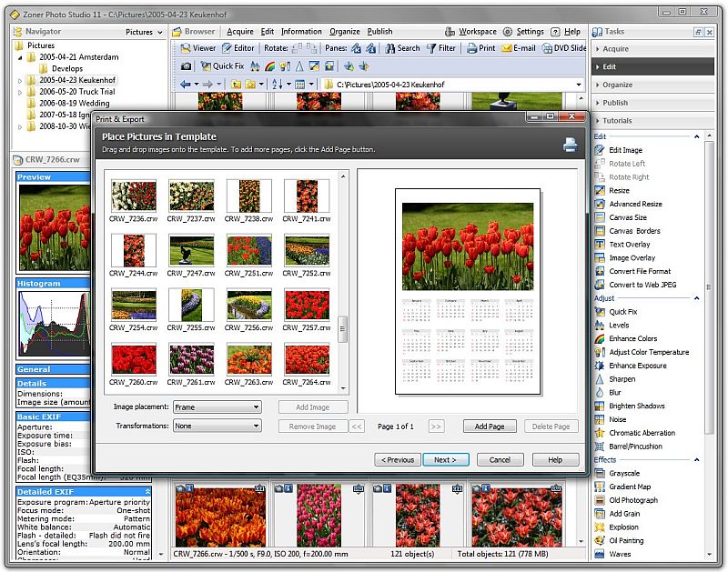
Task: Click the Quick Fix toolbar button
Action: 221,66
